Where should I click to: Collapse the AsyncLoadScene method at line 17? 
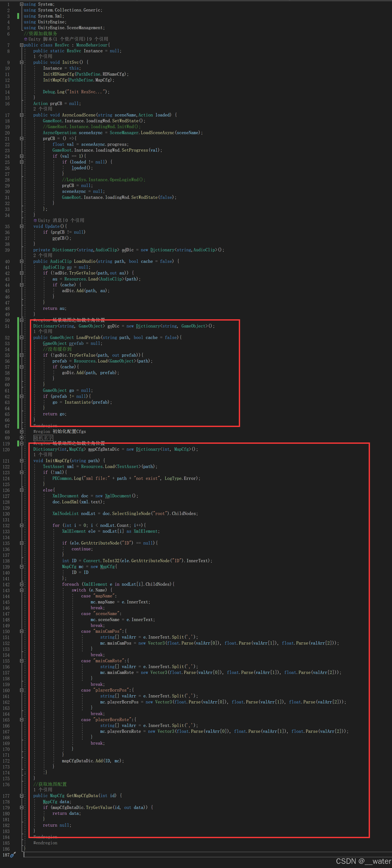[x=21, y=115]
